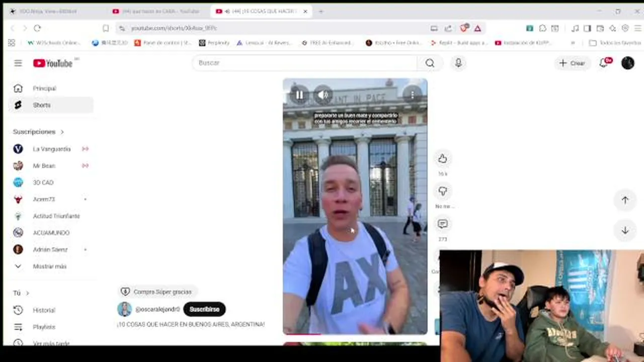
Task: Go to YouTube home via the logo
Action: pos(53,63)
